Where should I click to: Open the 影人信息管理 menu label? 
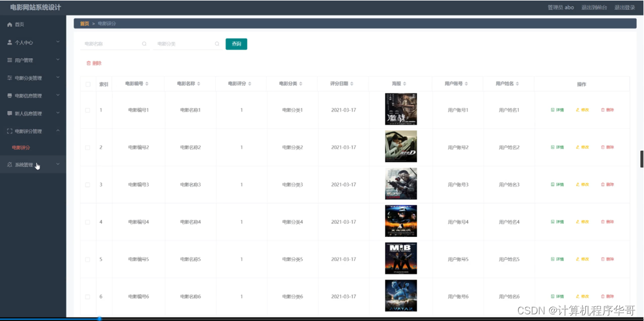coord(28,113)
